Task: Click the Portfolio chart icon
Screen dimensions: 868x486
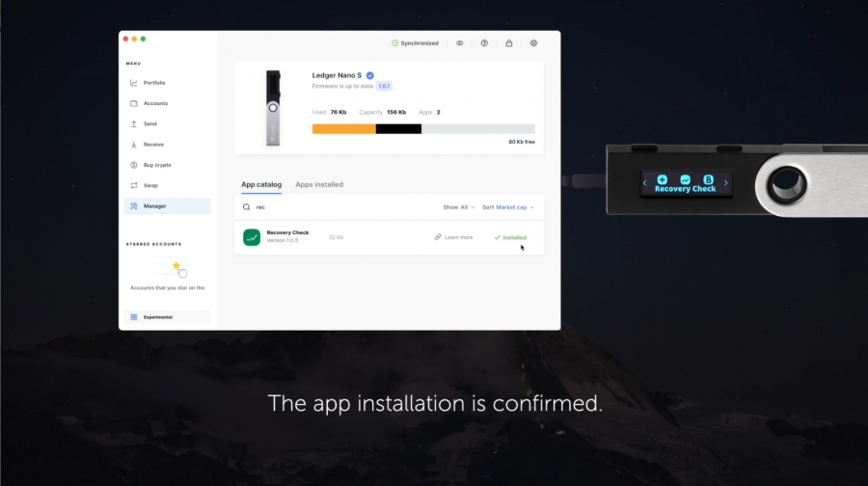Action: tap(133, 83)
